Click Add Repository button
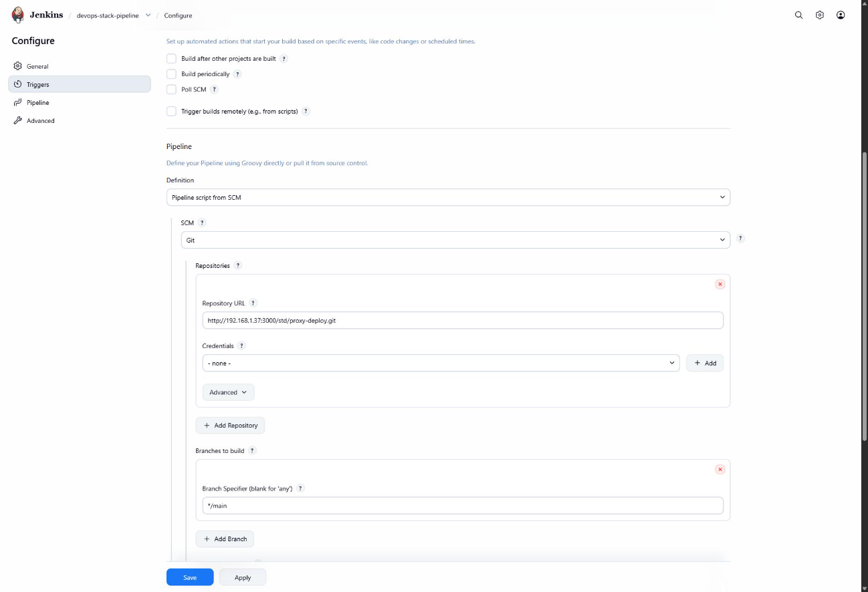This screenshot has width=868, height=592. click(230, 425)
